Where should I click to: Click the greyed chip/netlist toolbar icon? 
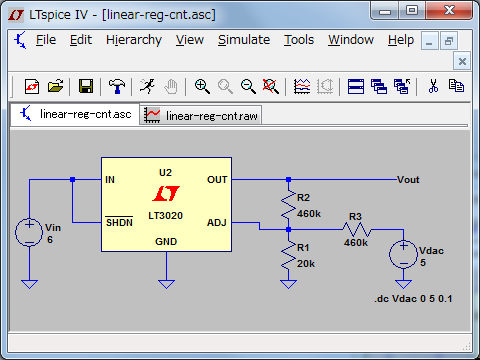(x=325, y=86)
